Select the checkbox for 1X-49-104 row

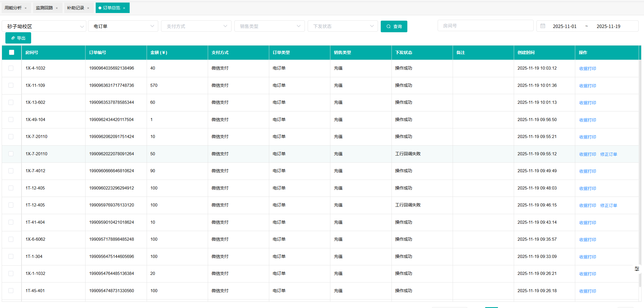pos(11,120)
